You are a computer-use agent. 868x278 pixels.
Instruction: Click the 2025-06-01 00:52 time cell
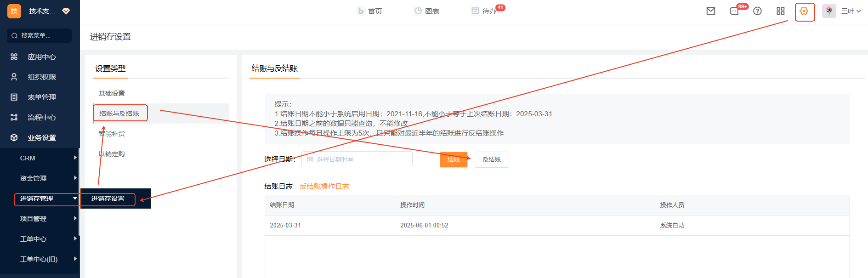point(525,225)
